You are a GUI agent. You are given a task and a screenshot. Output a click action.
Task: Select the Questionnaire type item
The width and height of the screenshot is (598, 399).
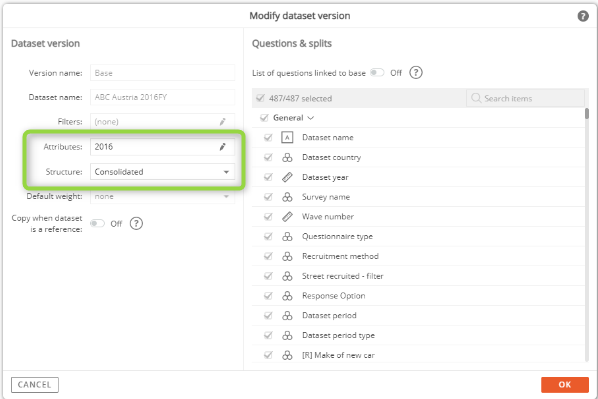tap(337, 237)
